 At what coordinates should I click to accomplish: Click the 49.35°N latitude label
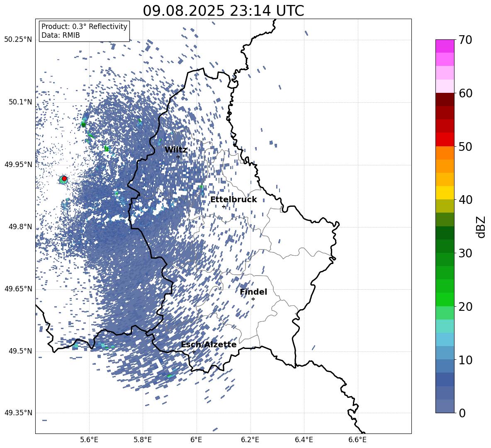pos(18,413)
